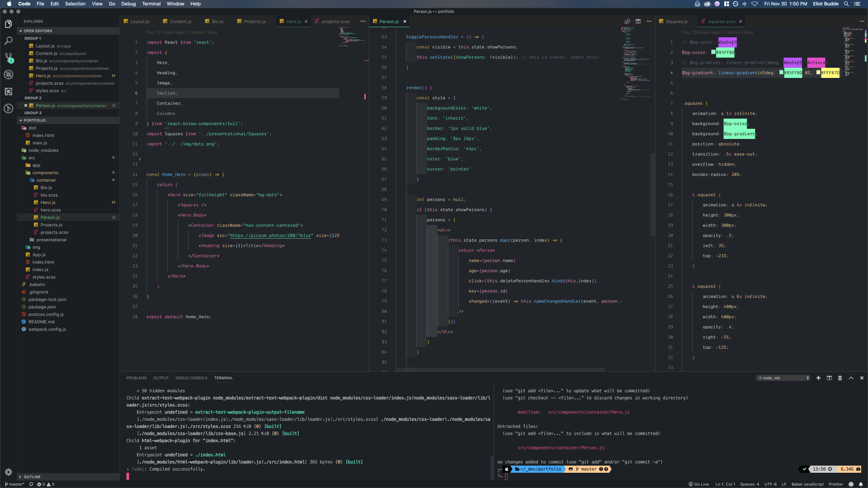Click #e14eca color highlight in comment

pos(816,63)
